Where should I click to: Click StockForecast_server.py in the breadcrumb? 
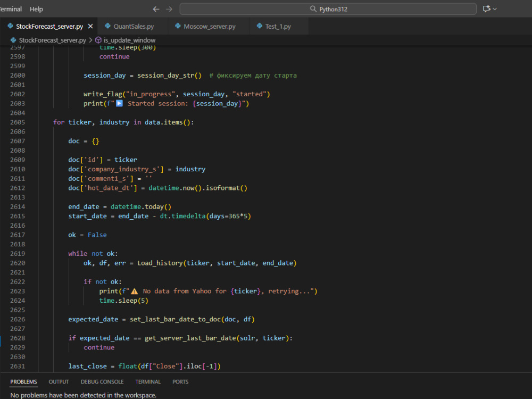click(52, 40)
